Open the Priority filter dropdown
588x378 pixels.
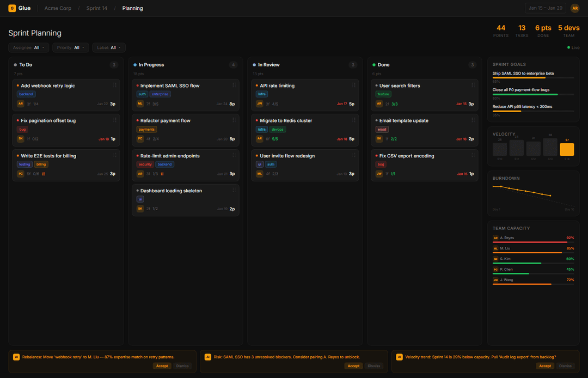[x=70, y=47]
